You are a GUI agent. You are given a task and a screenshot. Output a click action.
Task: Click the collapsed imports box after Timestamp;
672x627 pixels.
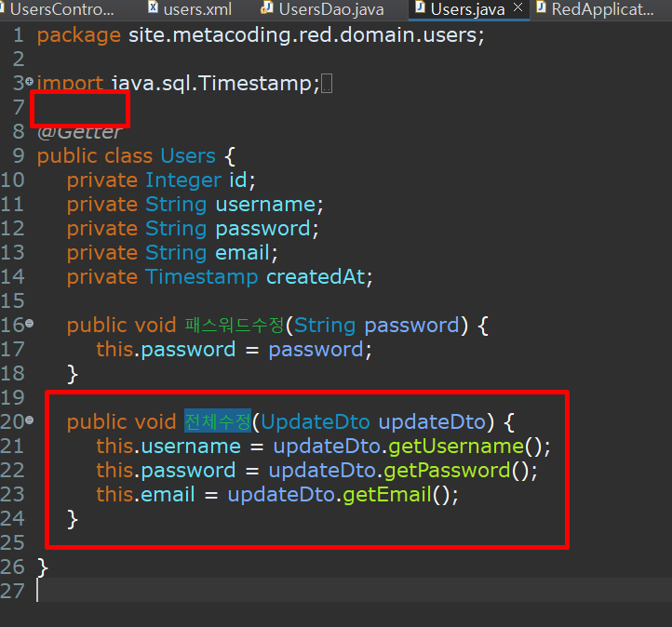click(x=327, y=84)
